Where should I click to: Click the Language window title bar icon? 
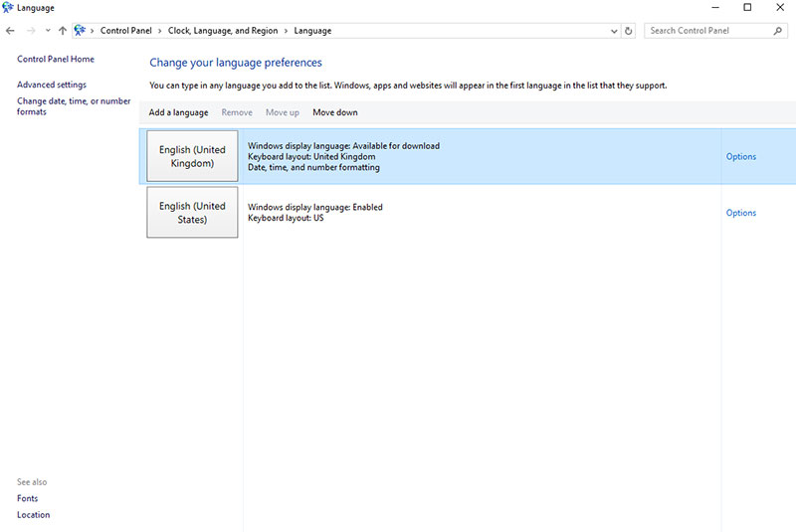(x=8, y=8)
